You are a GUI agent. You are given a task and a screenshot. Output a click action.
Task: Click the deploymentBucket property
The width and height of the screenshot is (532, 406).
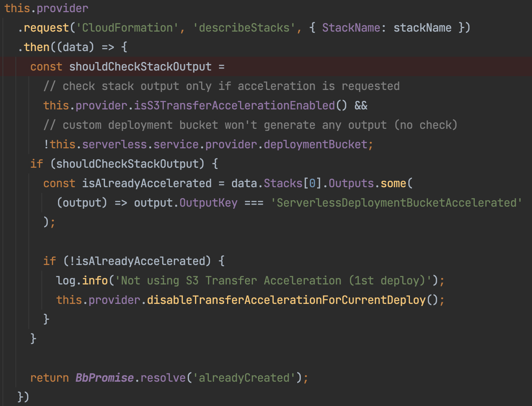pos(315,145)
